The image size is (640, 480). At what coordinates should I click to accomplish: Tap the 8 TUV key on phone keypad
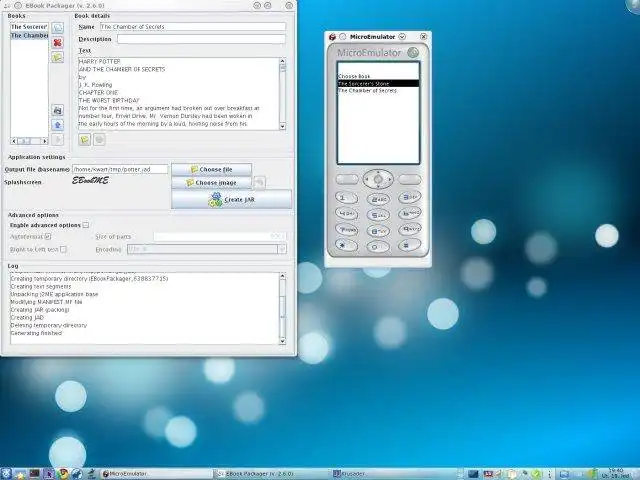[378, 231]
